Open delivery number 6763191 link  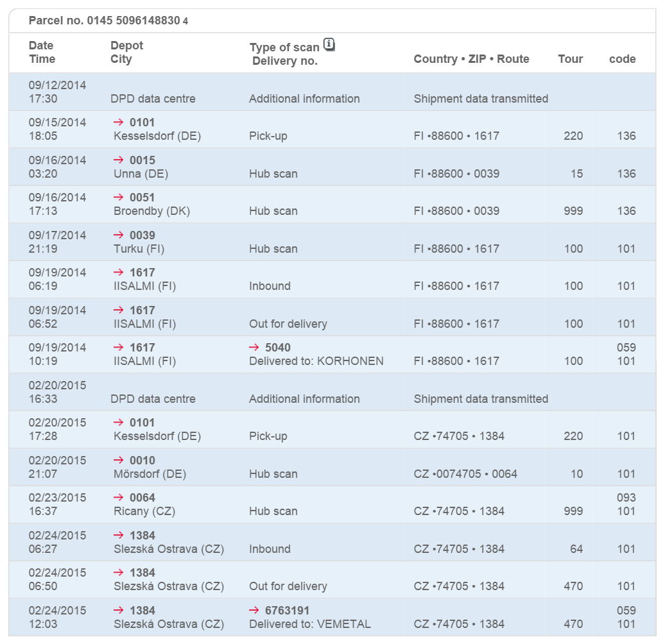[x=287, y=611]
